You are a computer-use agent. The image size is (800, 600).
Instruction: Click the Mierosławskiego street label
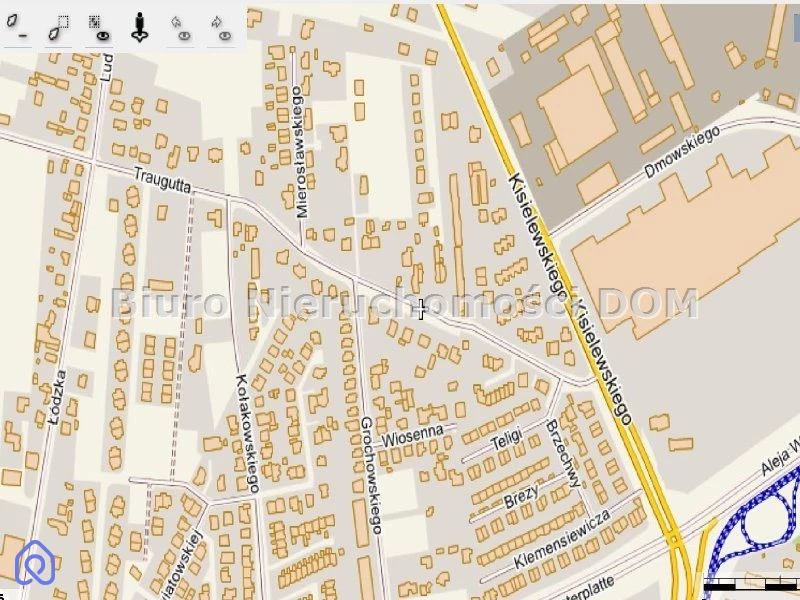(x=300, y=152)
